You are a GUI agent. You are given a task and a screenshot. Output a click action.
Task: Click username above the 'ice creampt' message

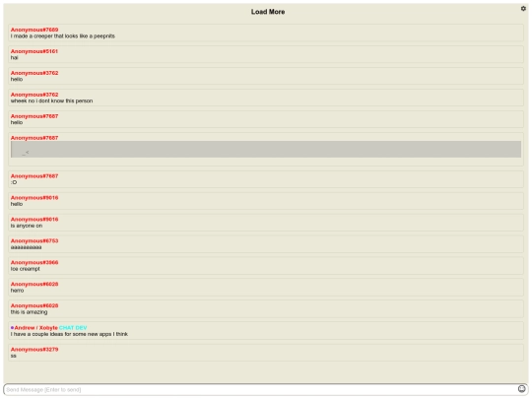[x=34, y=263]
